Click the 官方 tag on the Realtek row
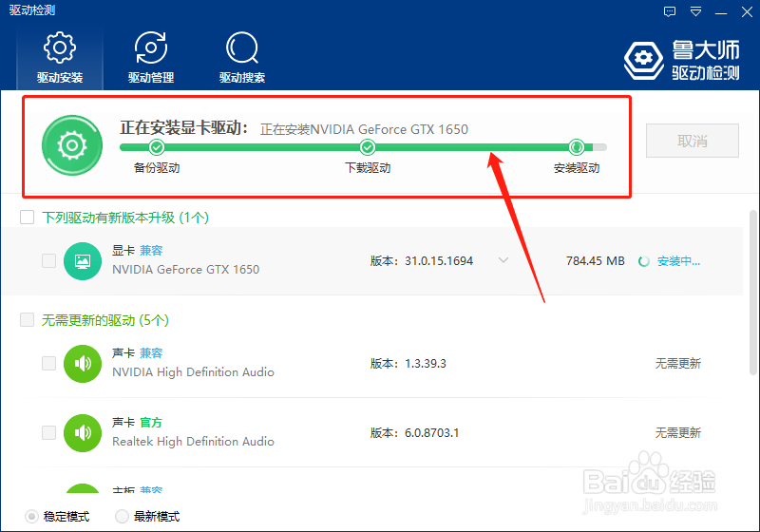The width and height of the screenshot is (760, 532). [151, 423]
